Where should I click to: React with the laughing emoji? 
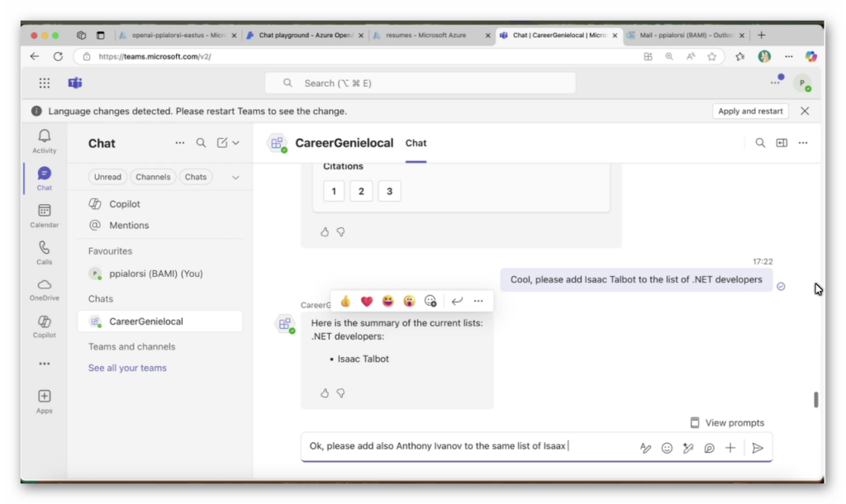388,301
